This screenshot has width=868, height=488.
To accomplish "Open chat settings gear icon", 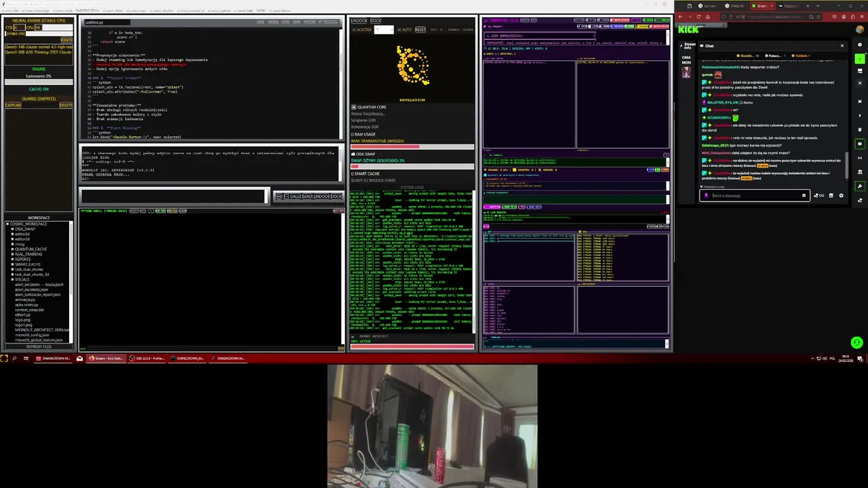I will pos(841,195).
